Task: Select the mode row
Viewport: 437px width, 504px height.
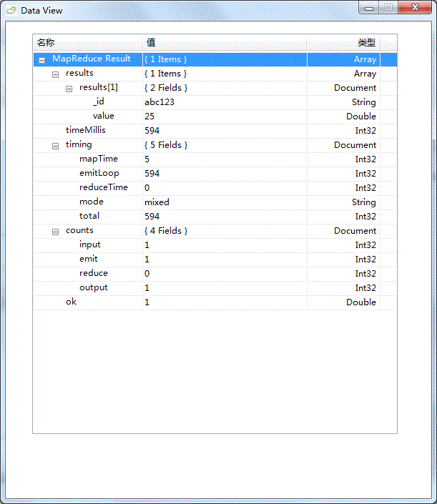Action: click(x=215, y=202)
